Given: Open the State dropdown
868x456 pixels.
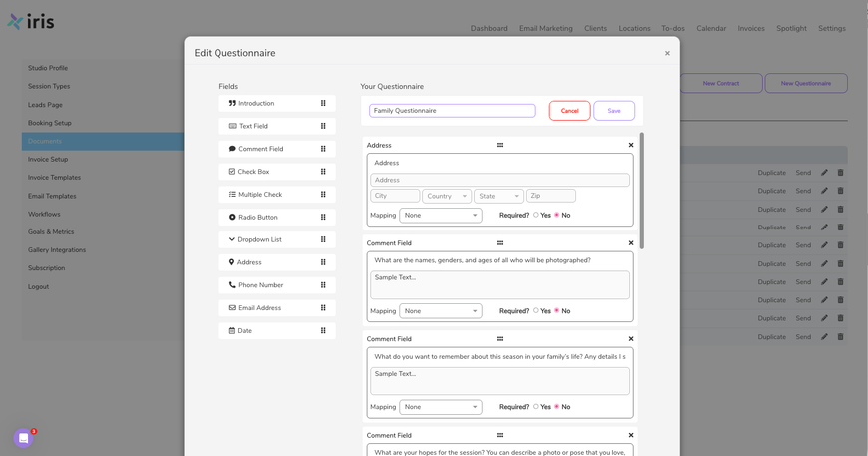Looking at the screenshot, I should (499, 196).
